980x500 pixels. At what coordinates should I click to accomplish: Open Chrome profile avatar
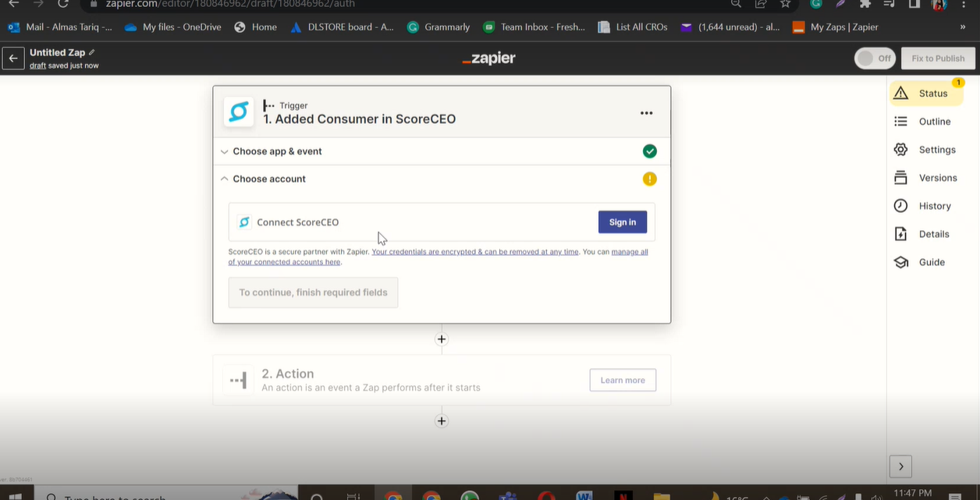click(x=939, y=4)
